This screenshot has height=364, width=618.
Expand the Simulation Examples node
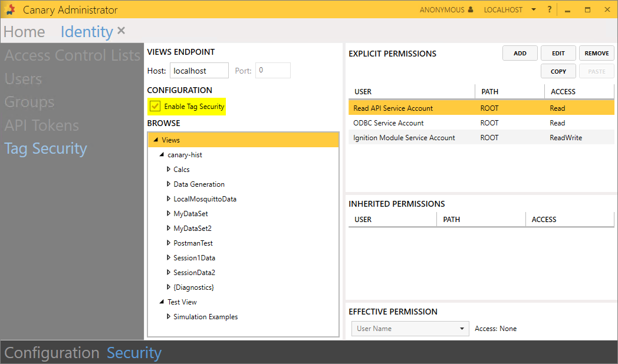point(169,317)
